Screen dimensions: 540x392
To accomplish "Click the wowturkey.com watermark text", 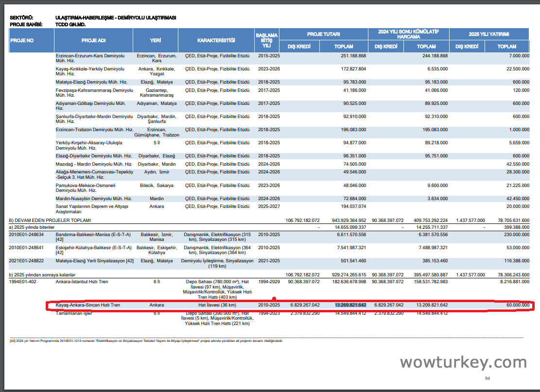I will [x=463, y=361].
